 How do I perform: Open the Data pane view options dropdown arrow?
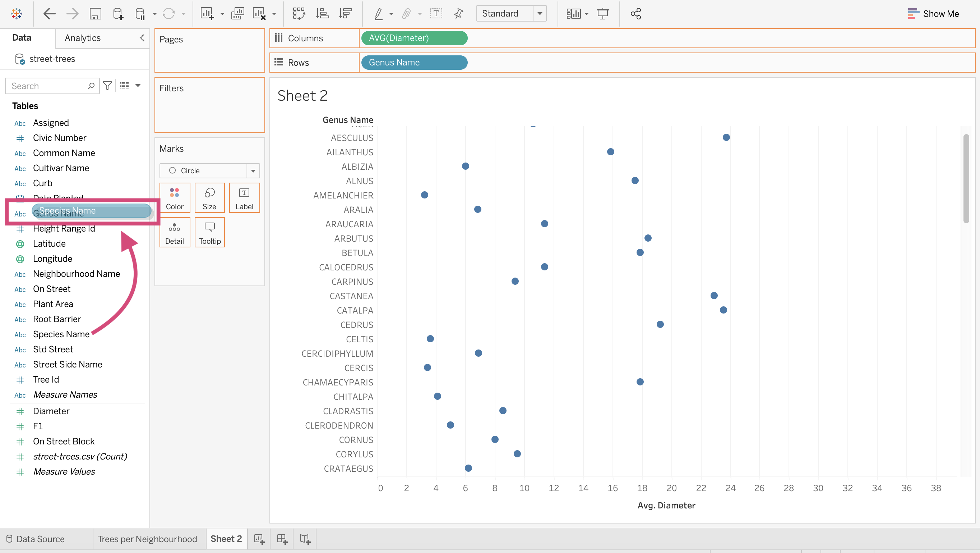(138, 86)
